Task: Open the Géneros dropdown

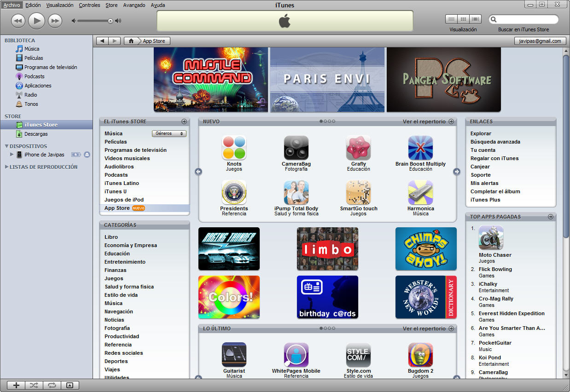Action: 169,133
